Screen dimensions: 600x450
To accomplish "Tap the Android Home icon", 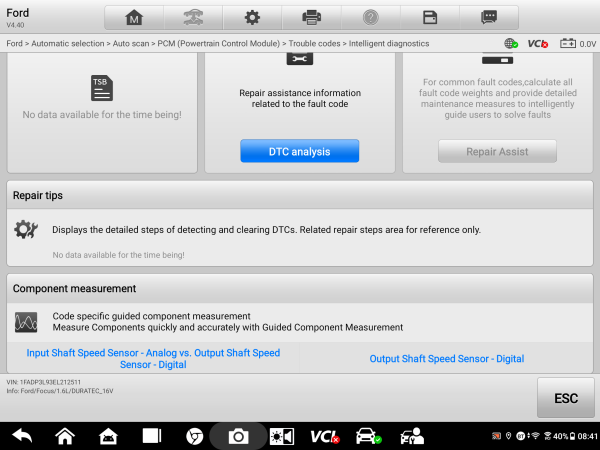I will click(x=65, y=436).
